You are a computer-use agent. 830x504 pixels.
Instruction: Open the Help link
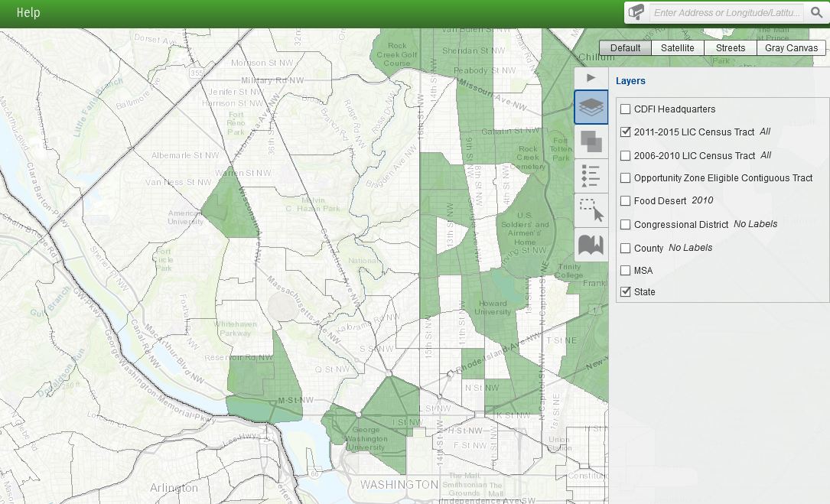tap(28, 13)
